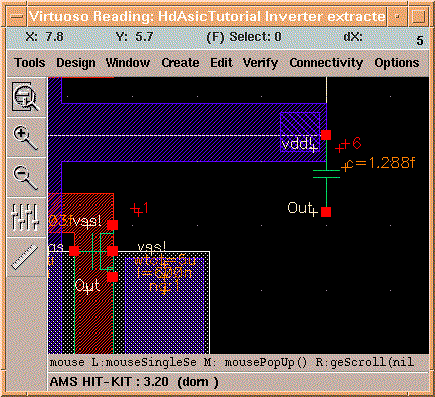This screenshot has height=397, width=435.
Task: Open the Verify menu
Action: 260,63
